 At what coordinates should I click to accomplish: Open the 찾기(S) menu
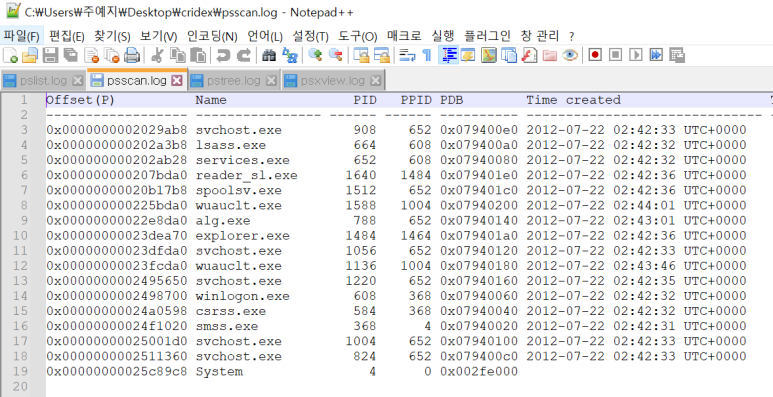[x=112, y=36]
